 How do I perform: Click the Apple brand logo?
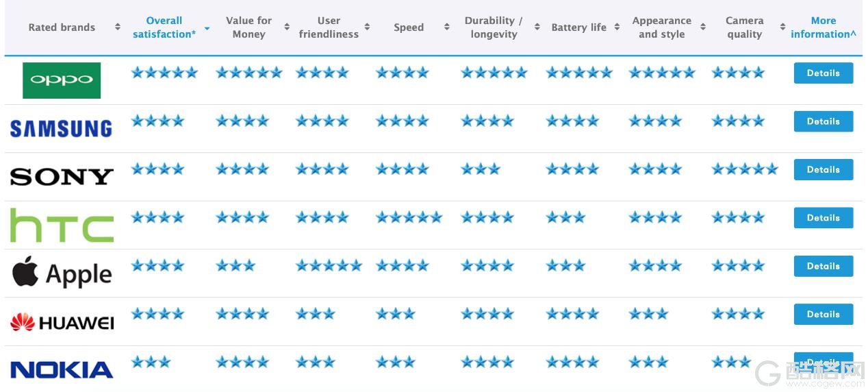click(x=62, y=273)
